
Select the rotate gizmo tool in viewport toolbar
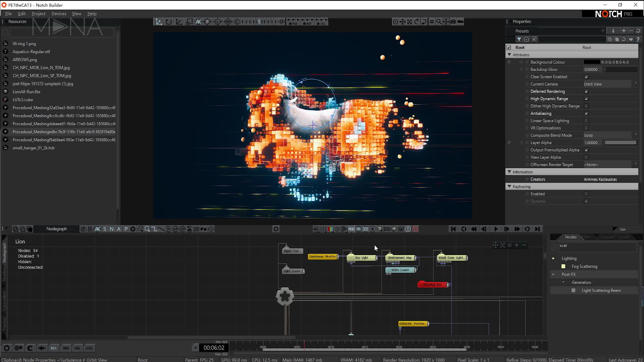point(168,22)
